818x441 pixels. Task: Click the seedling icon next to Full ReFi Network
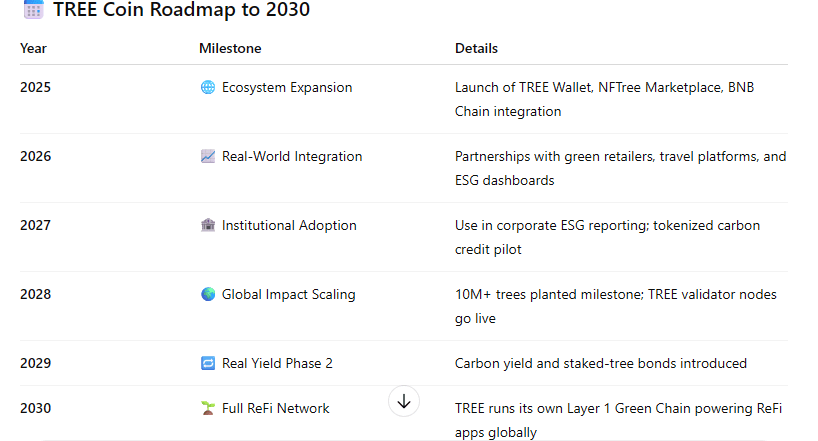click(x=208, y=409)
